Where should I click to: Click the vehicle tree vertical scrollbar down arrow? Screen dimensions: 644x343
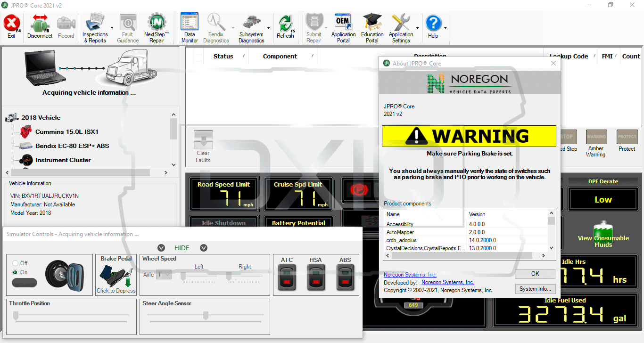click(x=173, y=165)
